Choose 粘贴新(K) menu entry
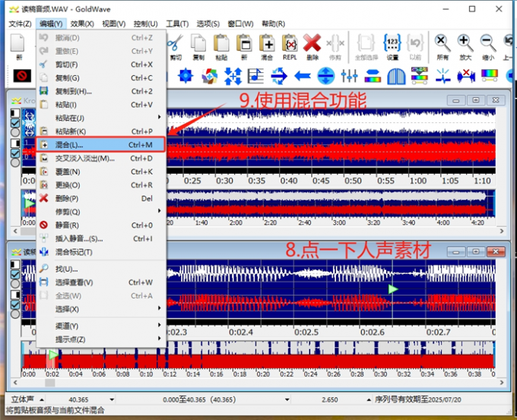This screenshot has height=420, width=517. (101, 131)
